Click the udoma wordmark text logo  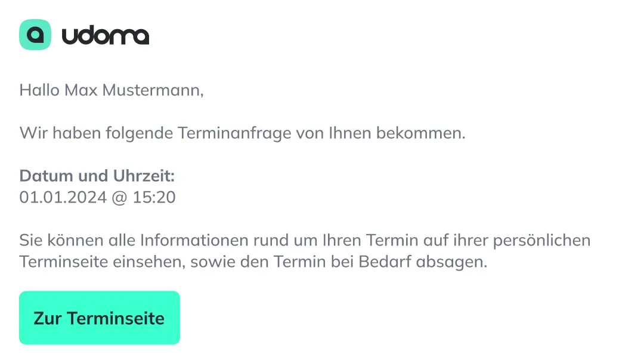pos(106,36)
